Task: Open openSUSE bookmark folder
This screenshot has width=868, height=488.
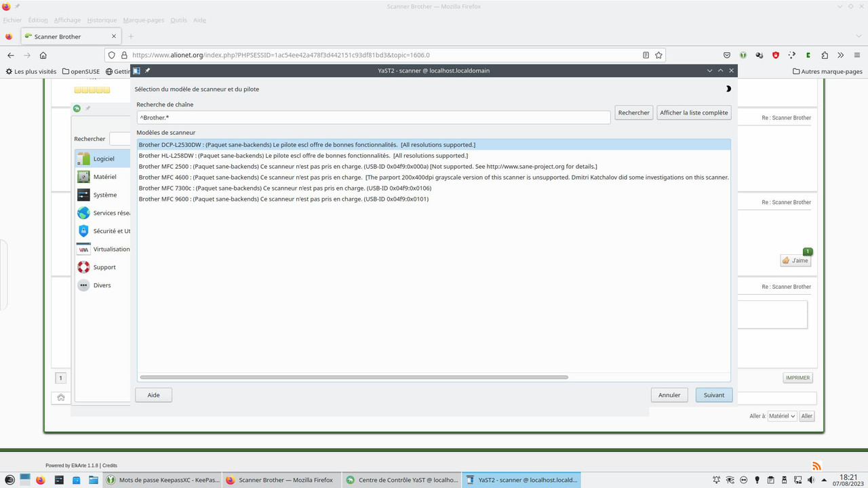Action: click(81, 71)
